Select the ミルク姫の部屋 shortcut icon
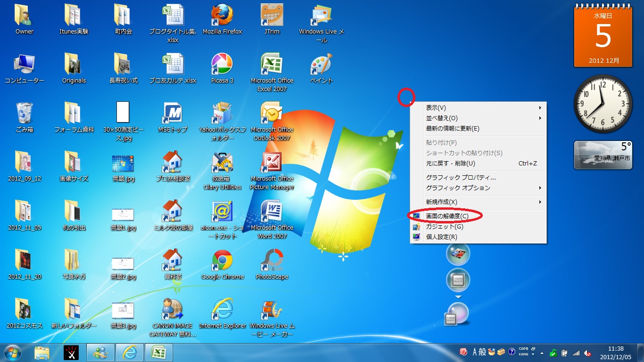Screen dimensions: 644x362 coord(173,216)
